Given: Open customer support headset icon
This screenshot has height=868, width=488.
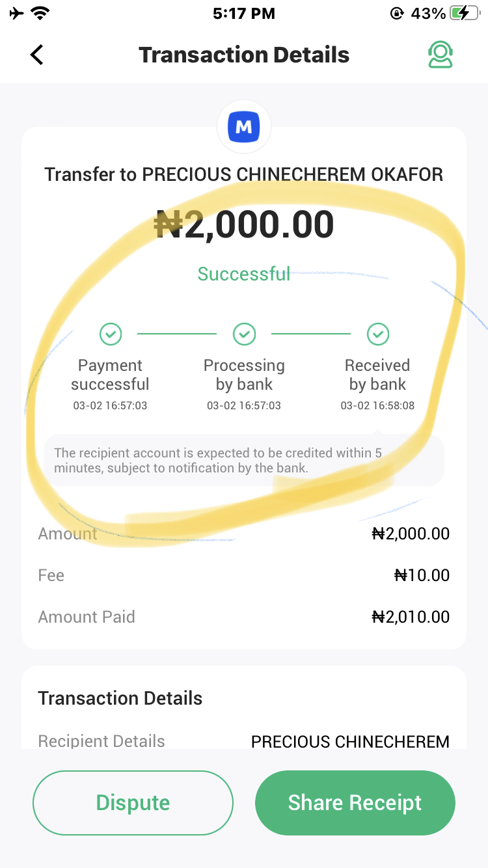Looking at the screenshot, I should pos(440,55).
